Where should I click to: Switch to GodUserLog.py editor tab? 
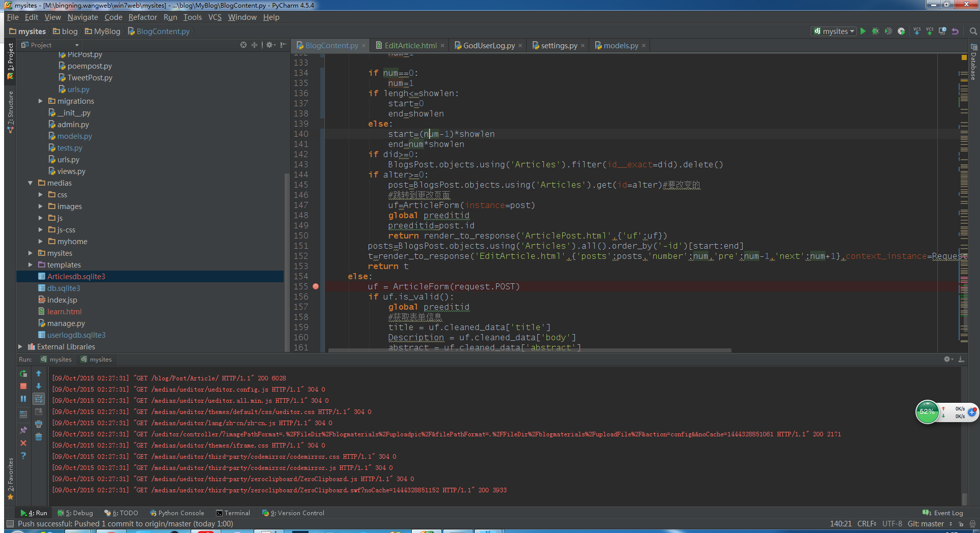pyautogui.click(x=488, y=45)
